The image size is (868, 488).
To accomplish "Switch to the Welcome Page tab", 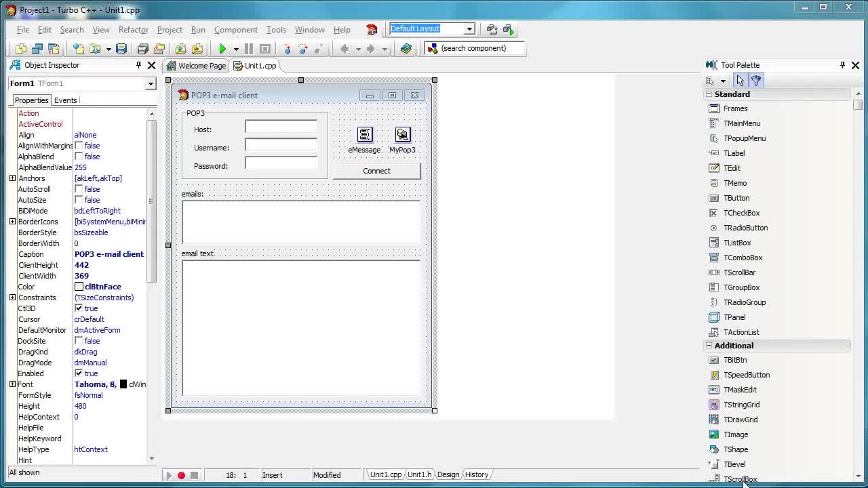I will click(196, 66).
